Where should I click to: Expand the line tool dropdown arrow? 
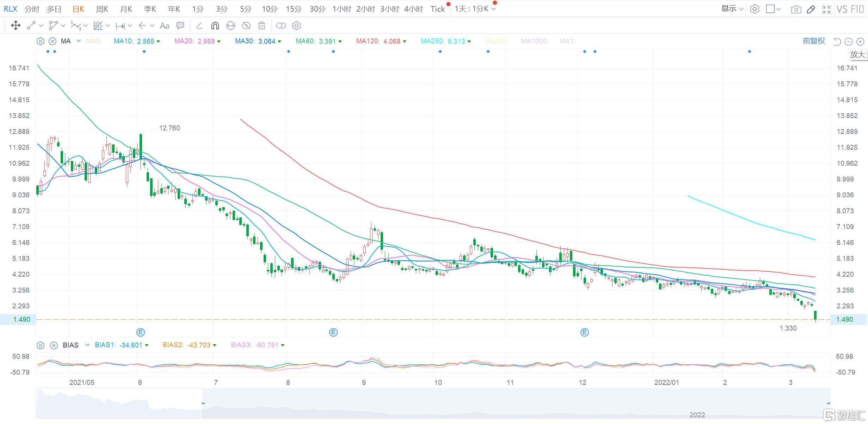[41, 25]
